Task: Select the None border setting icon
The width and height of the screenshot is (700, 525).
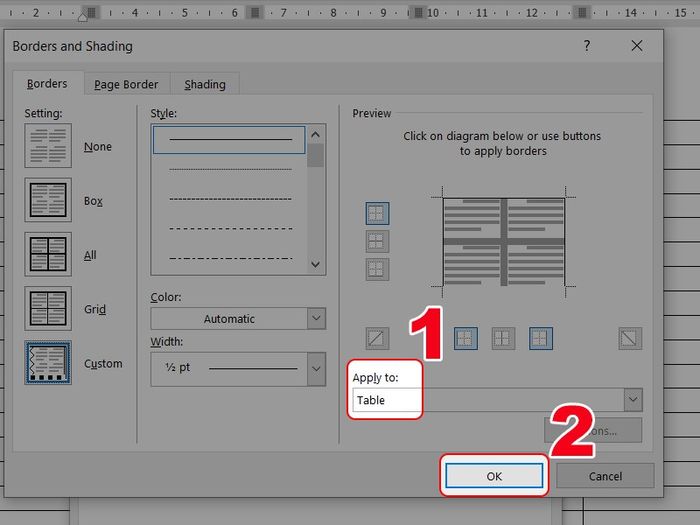Action: click(x=48, y=146)
